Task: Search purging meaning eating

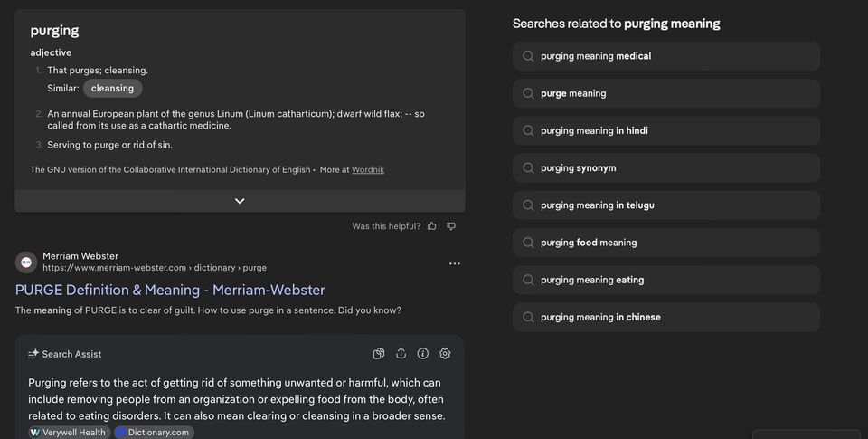Action: click(x=666, y=280)
